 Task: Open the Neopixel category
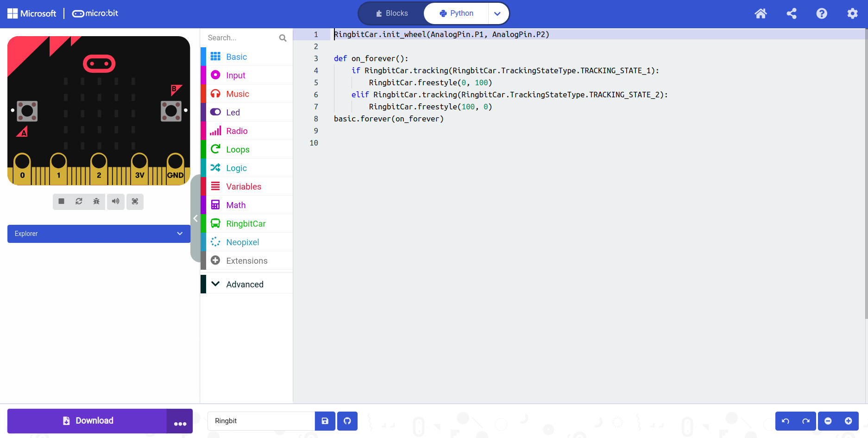tap(243, 242)
